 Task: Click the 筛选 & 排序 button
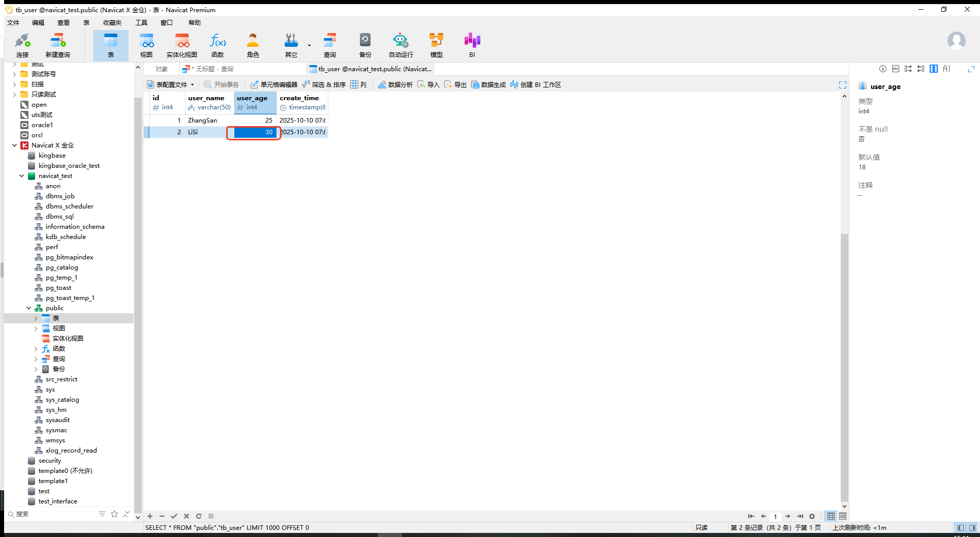tap(324, 85)
